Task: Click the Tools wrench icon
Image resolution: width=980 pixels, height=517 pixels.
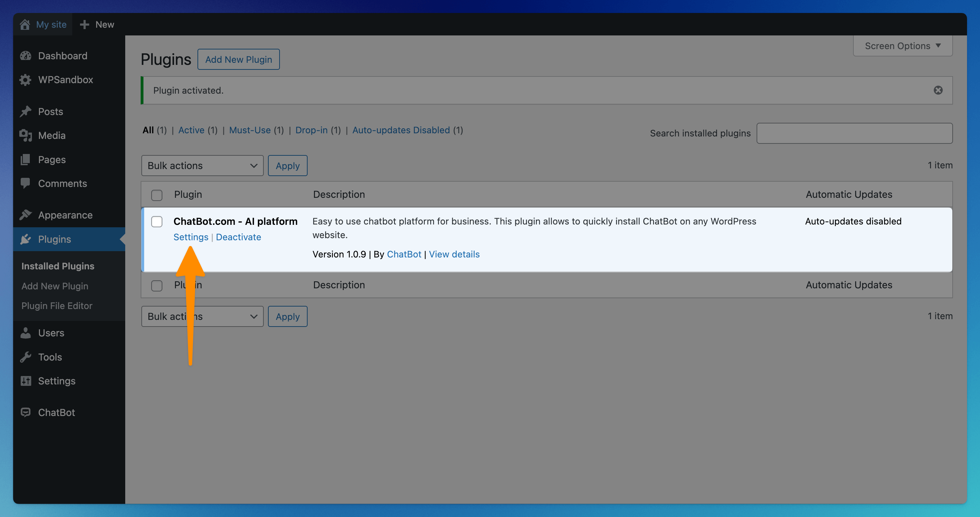Action: (26, 357)
